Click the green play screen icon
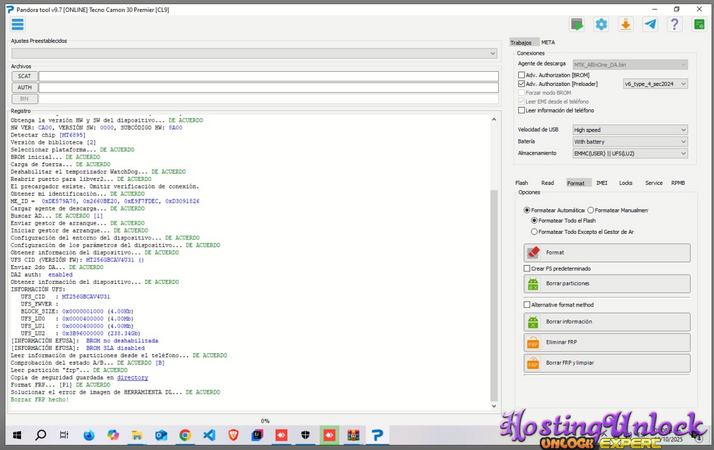The height and width of the screenshot is (450, 714). 577,24
